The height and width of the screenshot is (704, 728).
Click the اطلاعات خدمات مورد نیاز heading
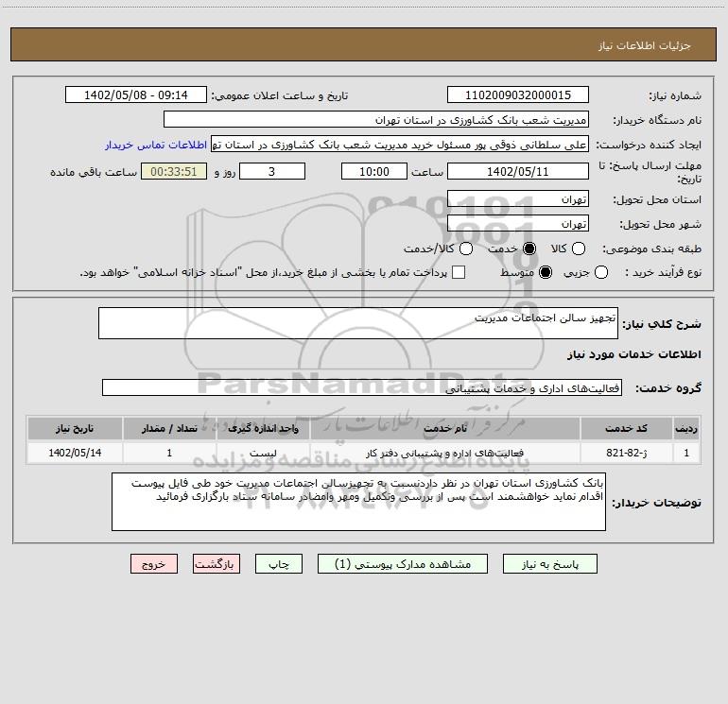pyautogui.click(x=633, y=354)
